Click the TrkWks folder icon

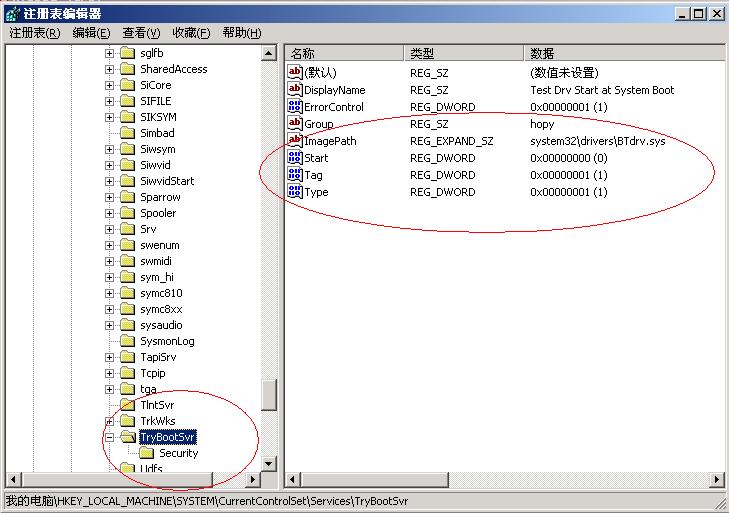tap(127, 421)
